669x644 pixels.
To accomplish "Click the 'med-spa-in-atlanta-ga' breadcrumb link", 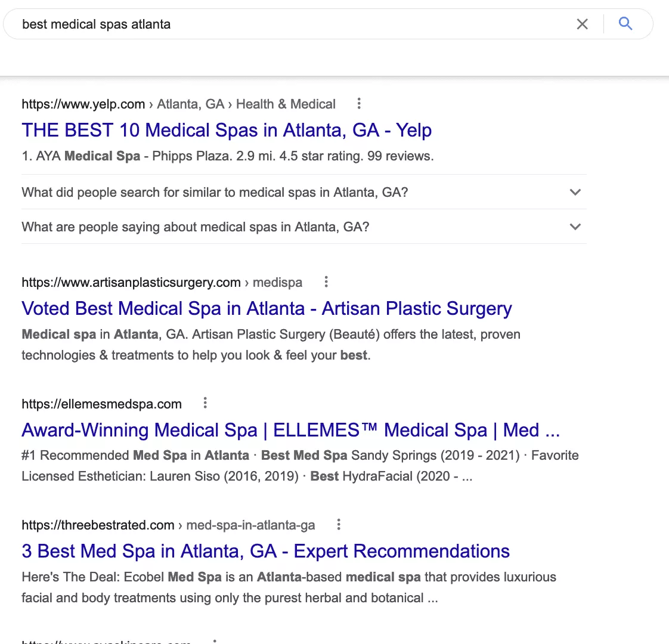I will click(250, 524).
